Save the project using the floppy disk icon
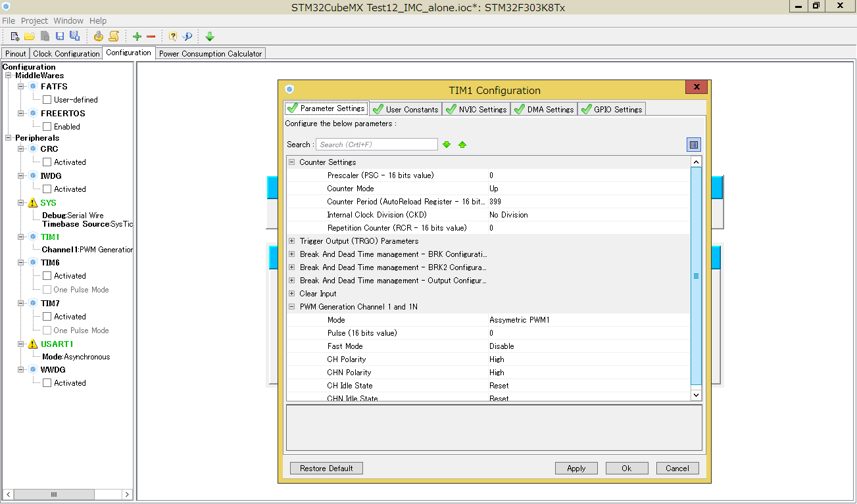 coord(59,36)
